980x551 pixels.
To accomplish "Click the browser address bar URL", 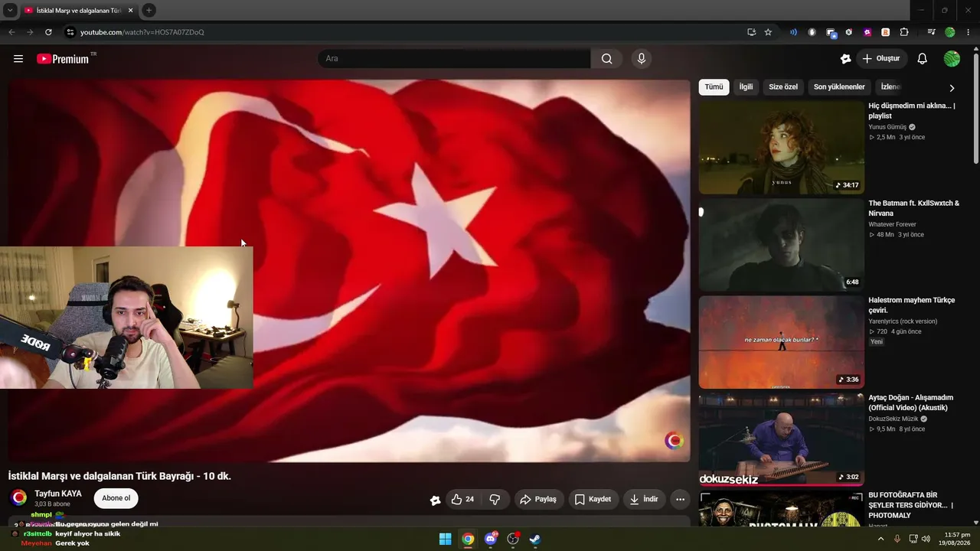I will pyautogui.click(x=142, y=32).
